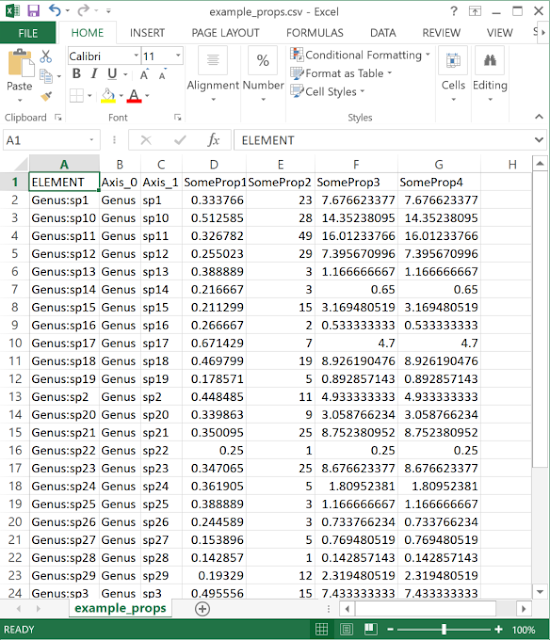Switch to Page Break Preview

[x=371, y=629]
